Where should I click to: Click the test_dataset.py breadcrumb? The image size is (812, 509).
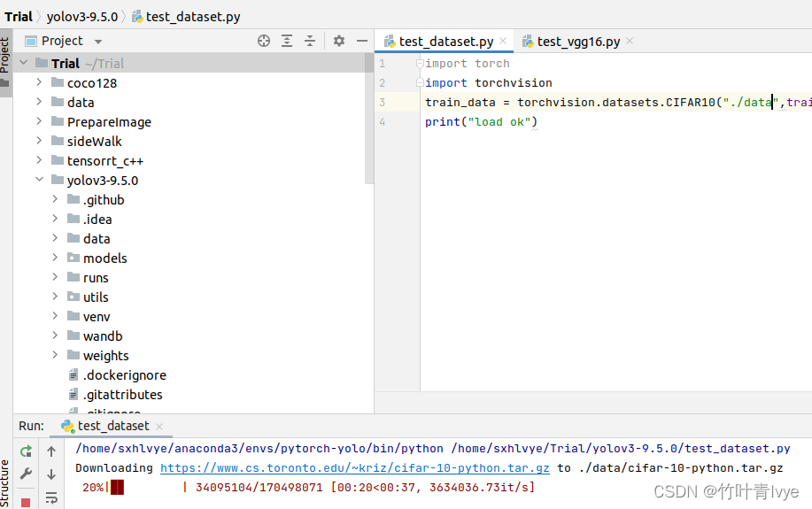187,17
